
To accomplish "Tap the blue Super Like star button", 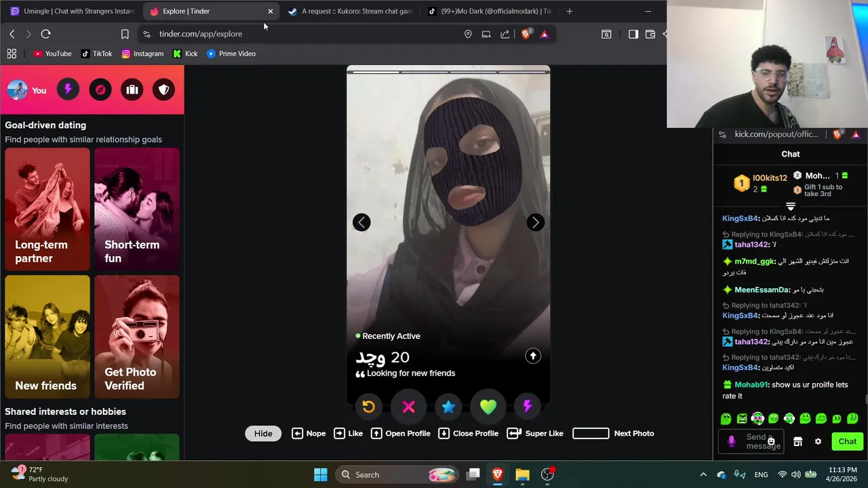I will 448,407.
